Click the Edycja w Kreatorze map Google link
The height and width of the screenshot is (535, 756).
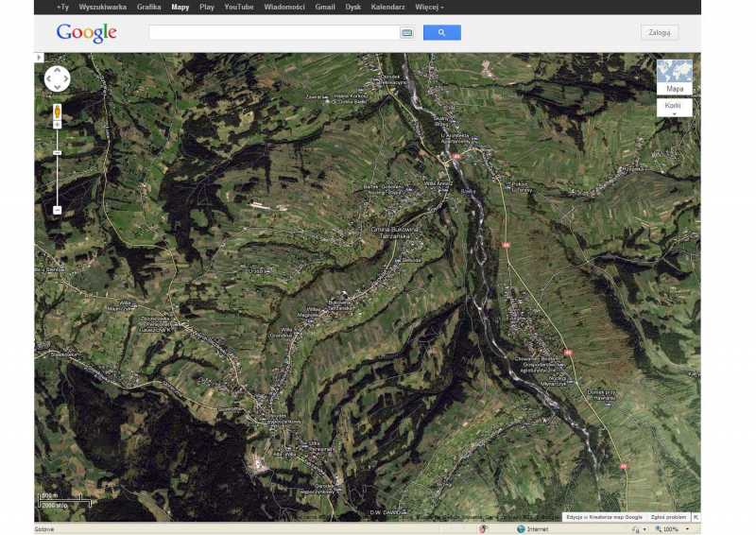click(x=604, y=517)
